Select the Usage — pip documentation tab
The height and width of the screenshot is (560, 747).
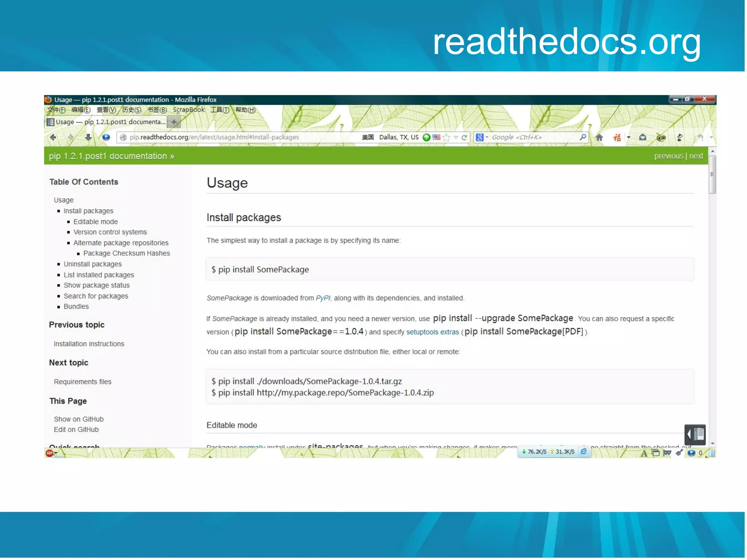(106, 122)
